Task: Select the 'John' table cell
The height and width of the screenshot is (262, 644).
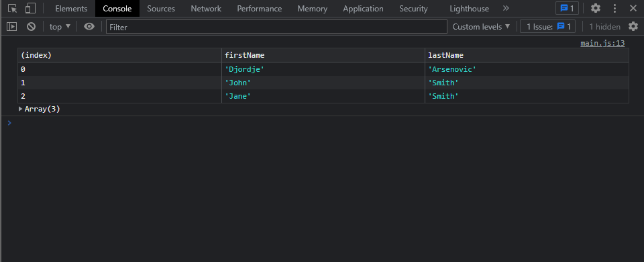Action: [x=323, y=83]
